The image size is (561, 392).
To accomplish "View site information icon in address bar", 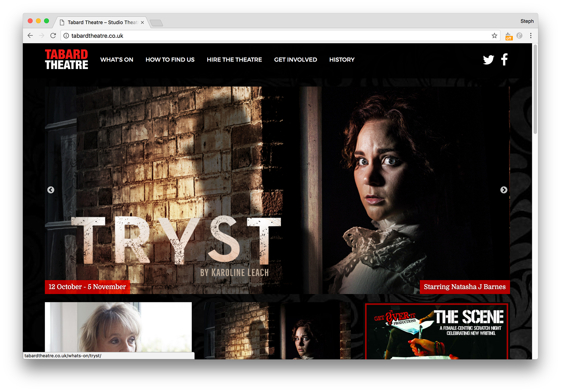I will pyautogui.click(x=66, y=36).
